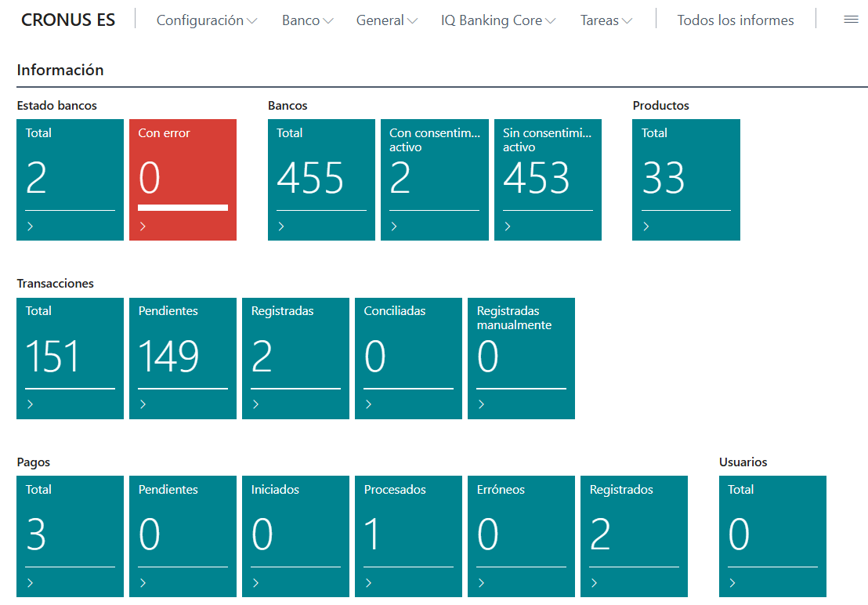
Task: Select the red Con error tile
Action: click(x=183, y=179)
